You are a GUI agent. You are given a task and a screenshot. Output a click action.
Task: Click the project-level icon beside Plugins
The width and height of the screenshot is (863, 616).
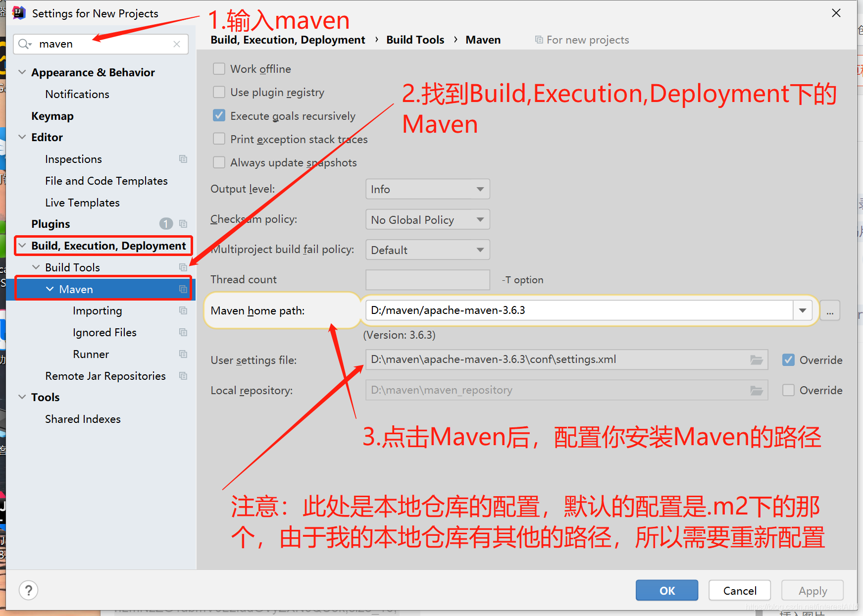pyautogui.click(x=183, y=224)
